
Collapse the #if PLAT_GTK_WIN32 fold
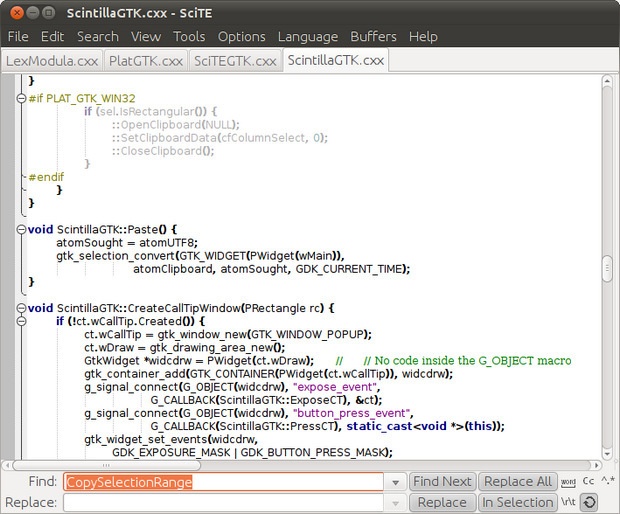21,98
